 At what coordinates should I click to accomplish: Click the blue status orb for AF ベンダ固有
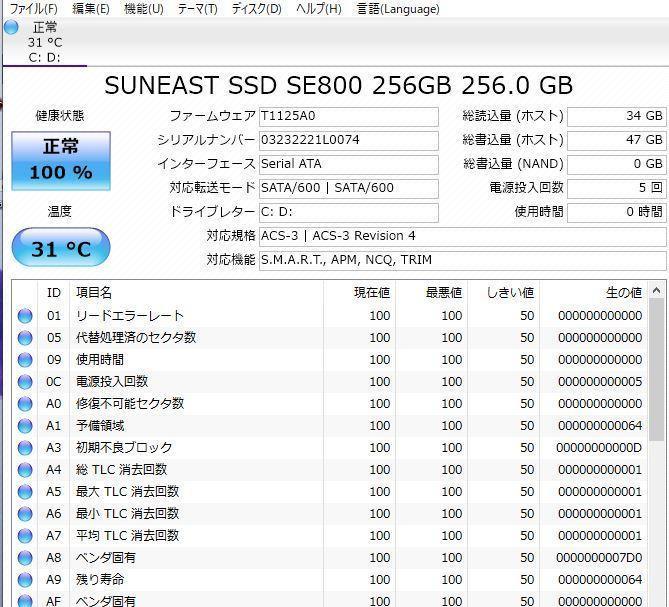tap(25, 601)
